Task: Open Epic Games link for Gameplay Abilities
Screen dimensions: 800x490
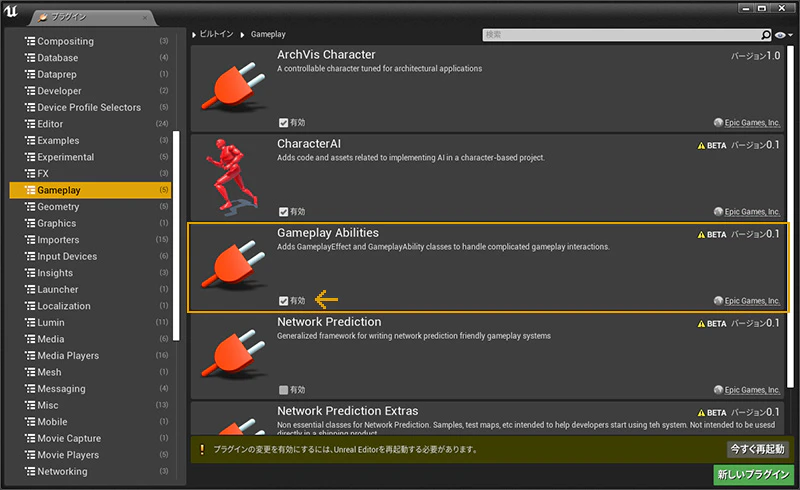Action: click(x=752, y=301)
